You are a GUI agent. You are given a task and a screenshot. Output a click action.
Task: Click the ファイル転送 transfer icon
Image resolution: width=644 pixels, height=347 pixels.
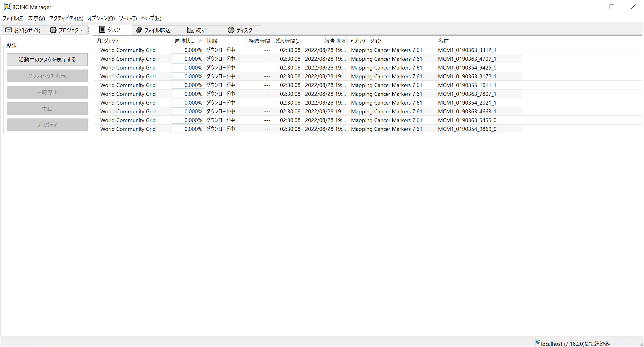pos(139,30)
